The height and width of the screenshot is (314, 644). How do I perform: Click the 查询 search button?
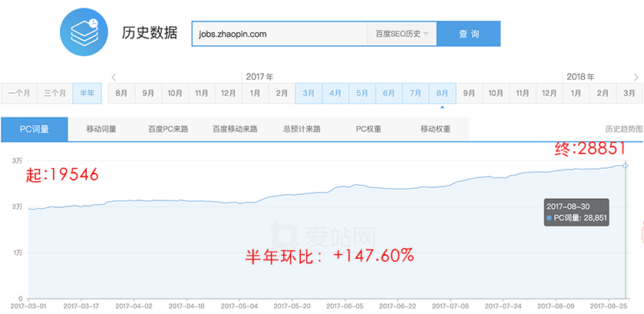(469, 34)
